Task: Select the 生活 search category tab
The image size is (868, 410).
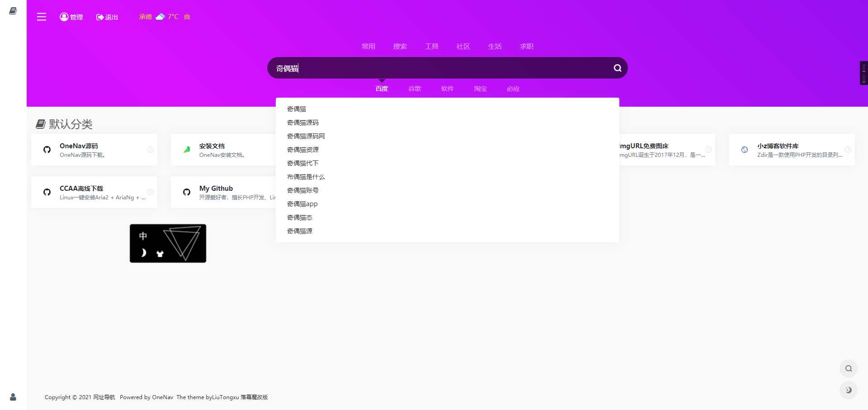Action: click(495, 46)
